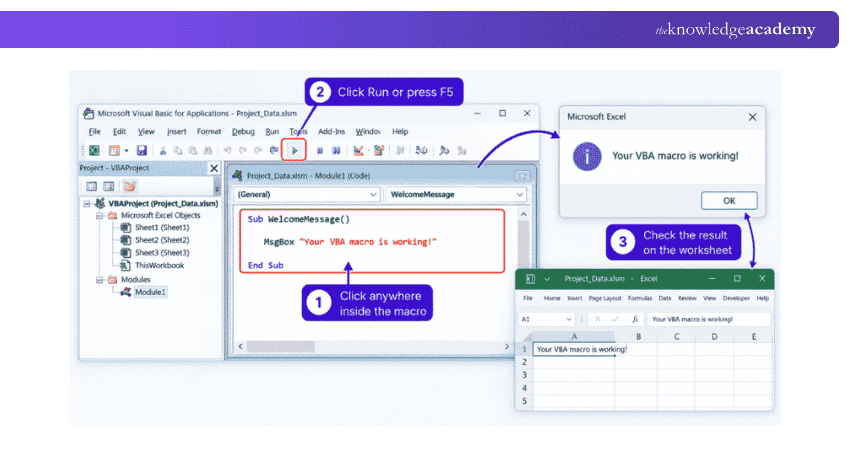
Task: Open the Format menu in VBA editor
Action: (209, 131)
